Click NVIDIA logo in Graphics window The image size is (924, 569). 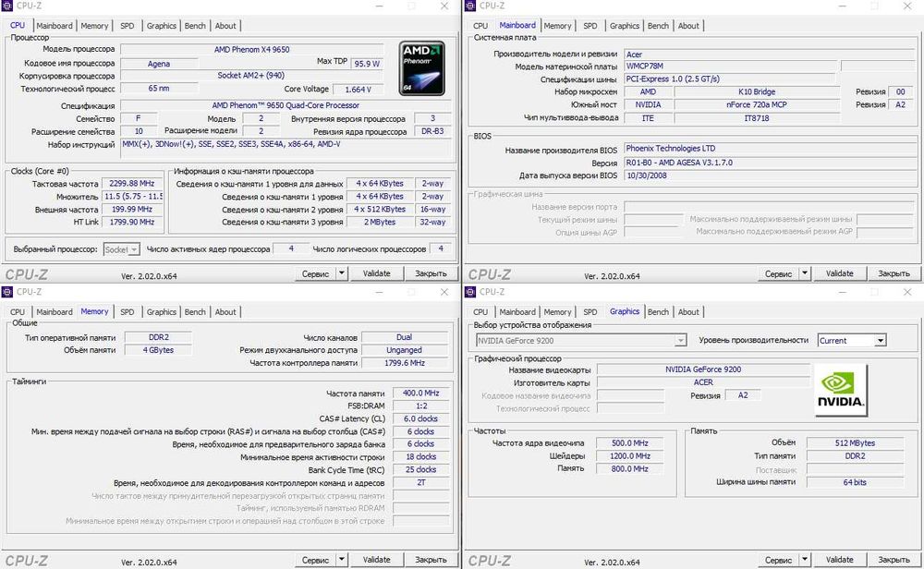(841, 390)
